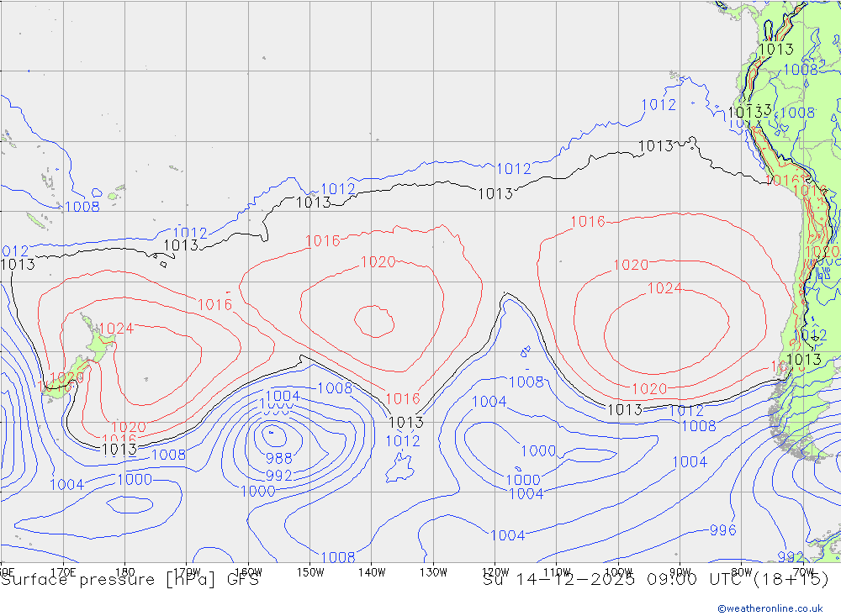Click the 100W longitude axis label
The height and width of the screenshot is (616, 841).
[x=618, y=572]
